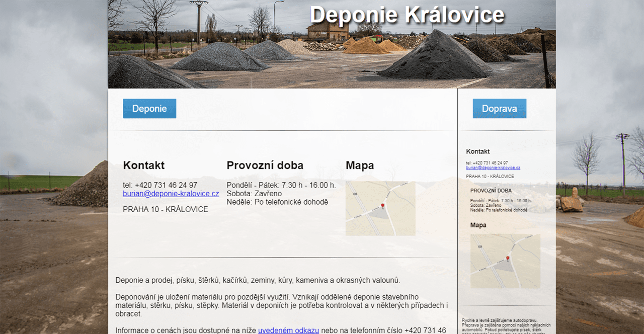Click the large 'Sobota: Zavřeno' line
This screenshot has width=644, height=334.
click(254, 194)
